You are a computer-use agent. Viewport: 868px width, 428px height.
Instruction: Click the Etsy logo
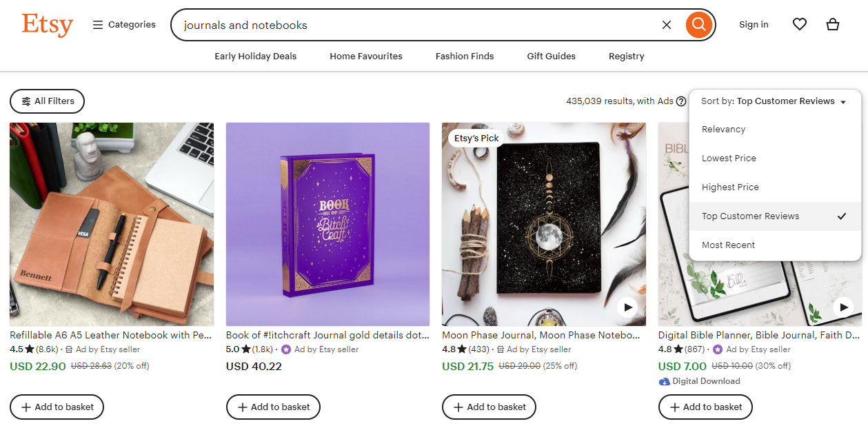coord(47,25)
